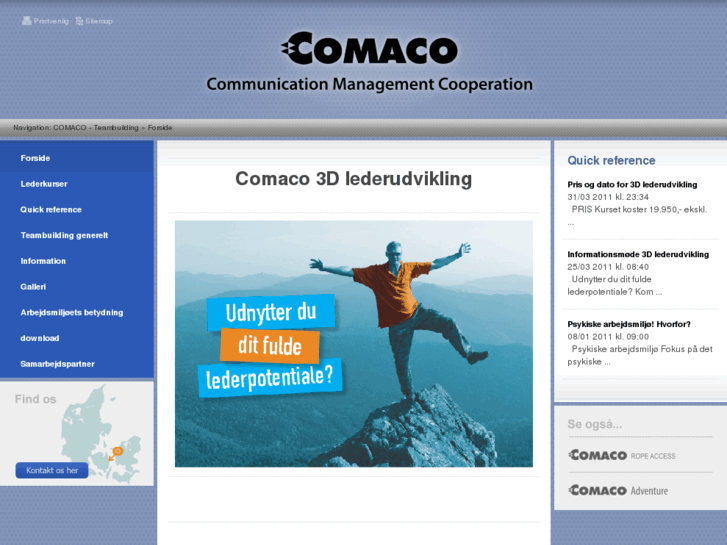Click the date 31/03 2011 kl. 23:34
The image size is (727, 545).
point(608,197)
